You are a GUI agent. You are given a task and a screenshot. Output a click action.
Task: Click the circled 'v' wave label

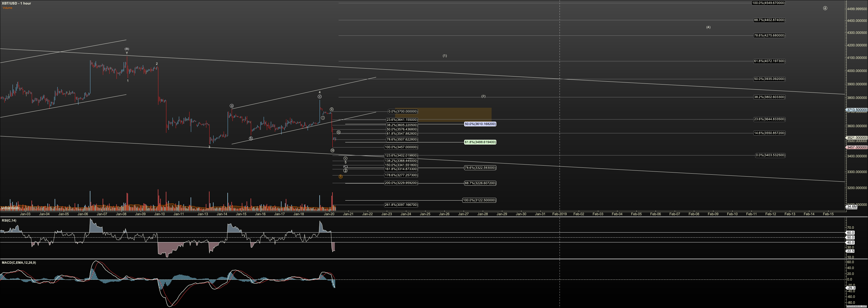[345, 158]
